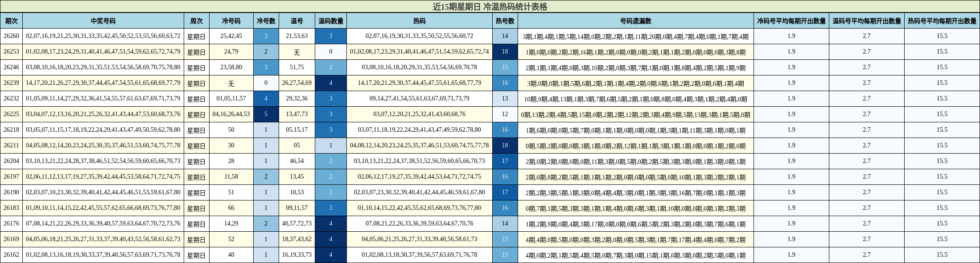Image resolution: width=980 pixels, height=263 pixels.
Task: Click the 号码遗漏数 column header
Action: (636, 21)
